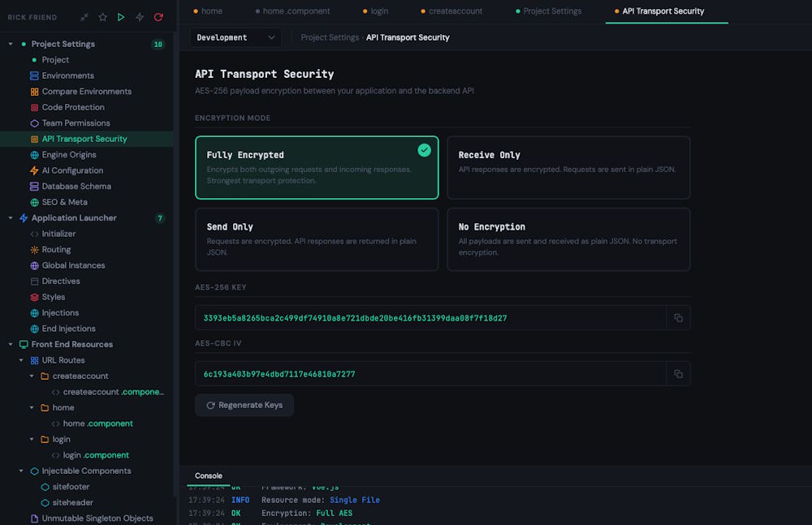Click the Application Launcher count badge 7

(159, 218)
